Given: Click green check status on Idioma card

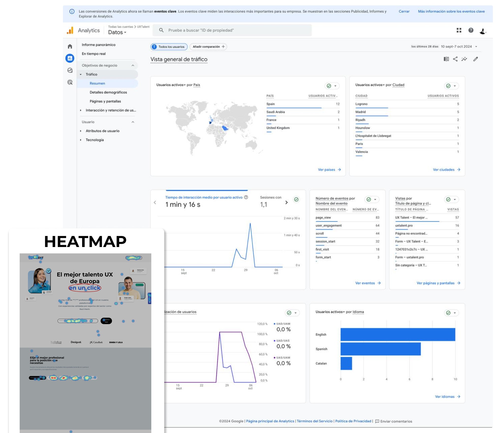Looking at the screenshot, I should tap(448, 313).
